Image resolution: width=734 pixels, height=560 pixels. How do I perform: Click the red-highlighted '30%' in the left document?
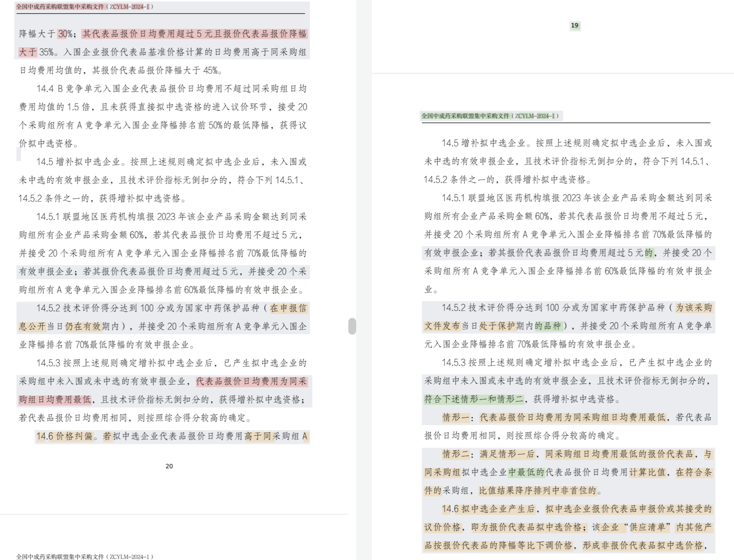pyautogui.click(x=65, y=34)
